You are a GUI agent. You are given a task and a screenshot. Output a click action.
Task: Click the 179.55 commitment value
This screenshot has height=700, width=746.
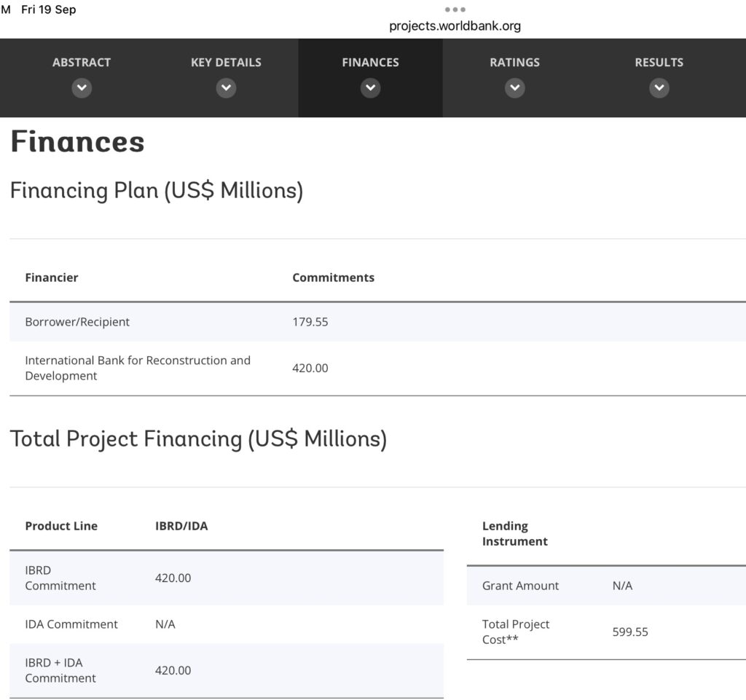[x=310, y=322]
